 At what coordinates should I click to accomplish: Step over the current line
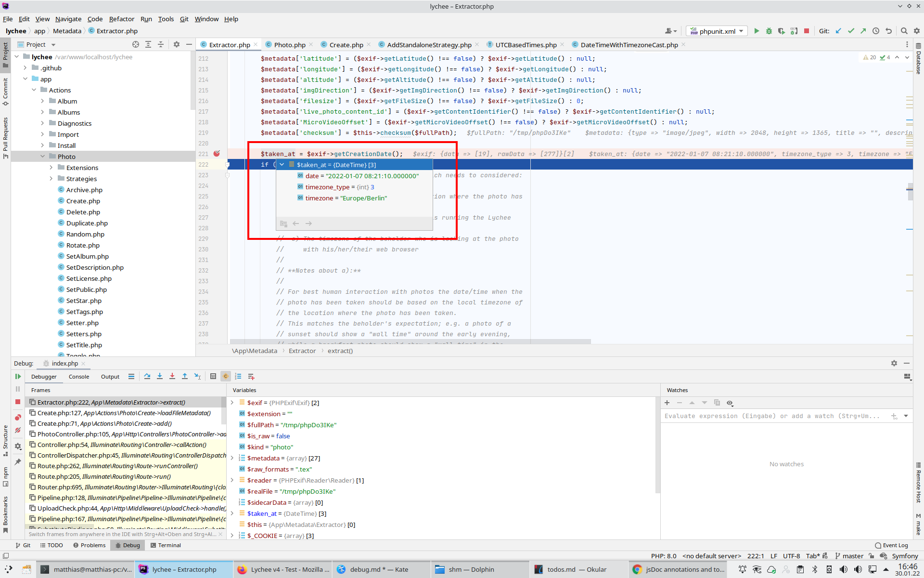click(x=148, y=377)
